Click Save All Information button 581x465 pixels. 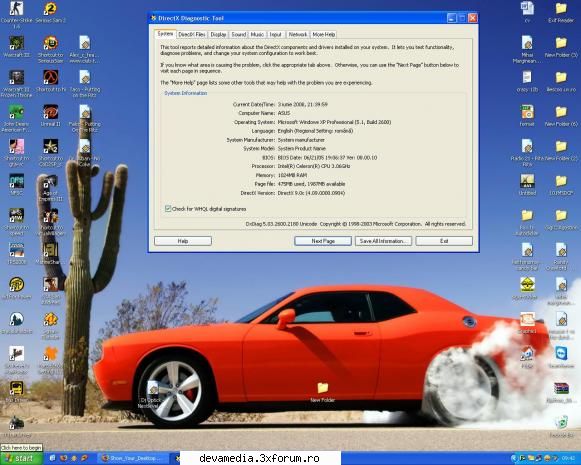click(x=383, y=241)
